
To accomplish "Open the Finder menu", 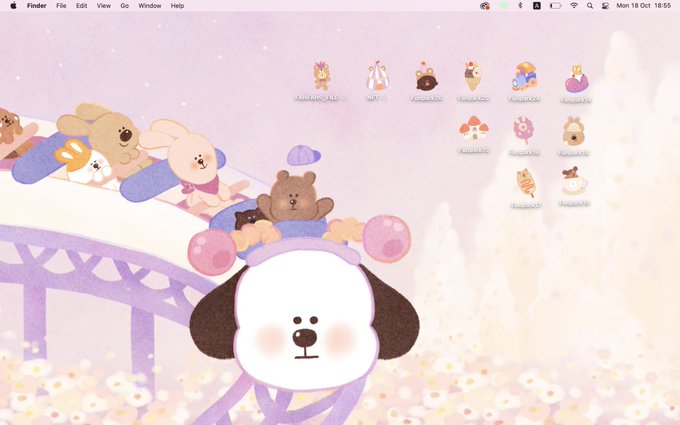I will (36, 6).
